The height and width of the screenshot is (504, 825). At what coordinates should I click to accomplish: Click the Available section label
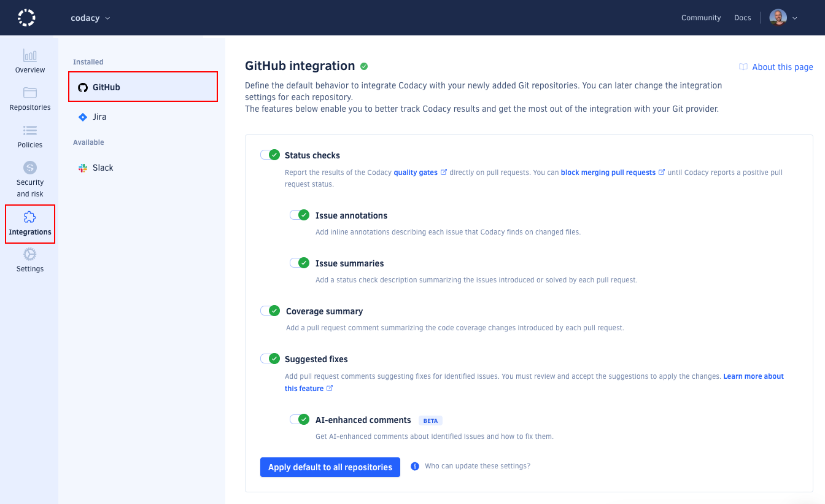pos(88,142)
